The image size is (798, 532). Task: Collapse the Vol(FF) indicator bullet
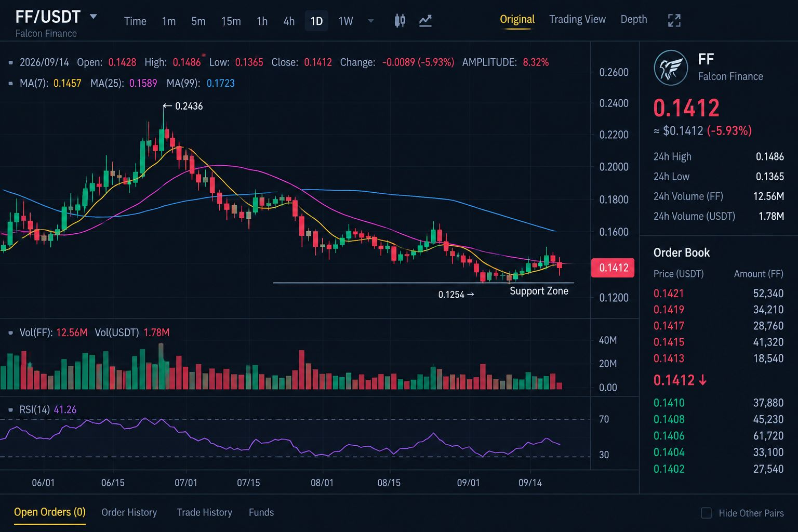click(x=11, y=332)
